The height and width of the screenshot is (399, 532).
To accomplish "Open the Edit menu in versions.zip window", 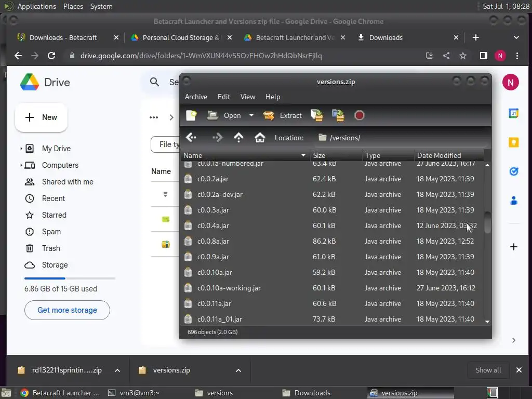I will click(223, 97).
